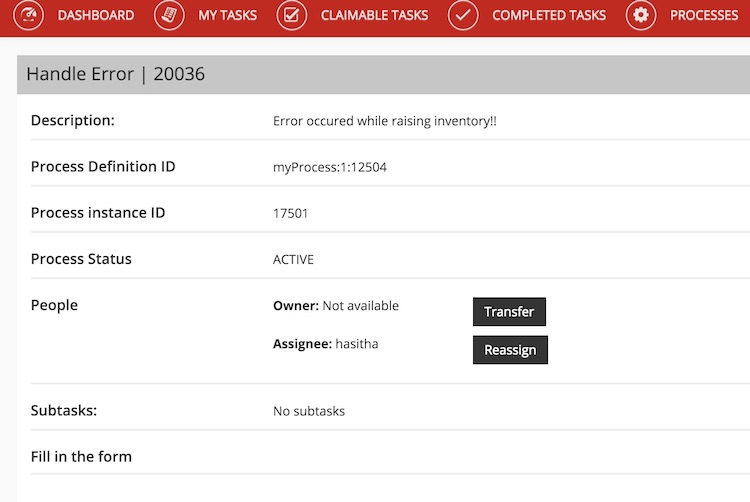Screen dimensions: 750x502
Task: Click the Fill in the form heading
Action: [81, 456]
